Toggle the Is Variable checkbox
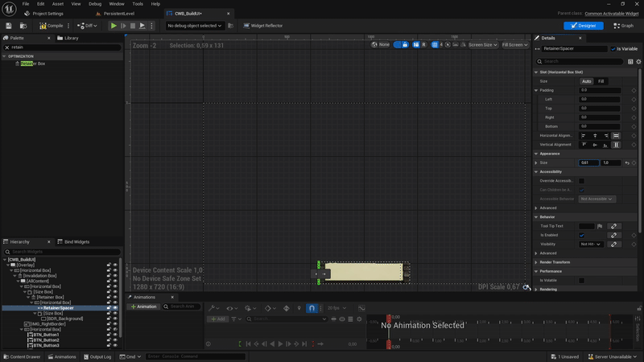This screenshot has height=362, width=644. (613, 49)
